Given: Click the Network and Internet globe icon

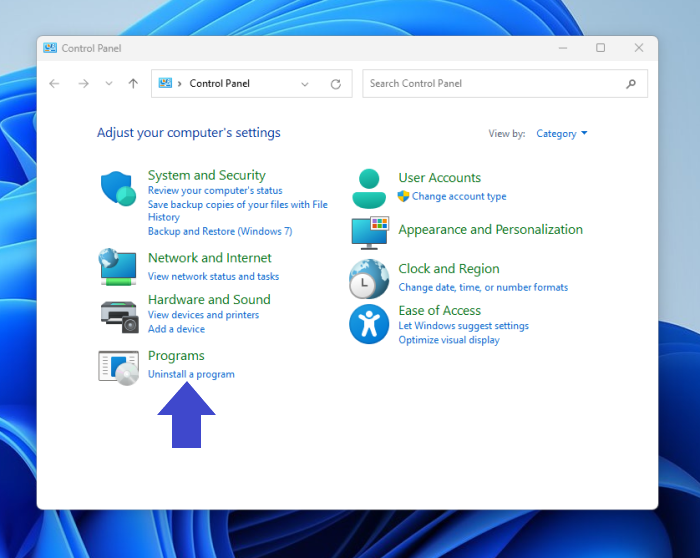Looking at the screenshot, I should coord(118,267).
